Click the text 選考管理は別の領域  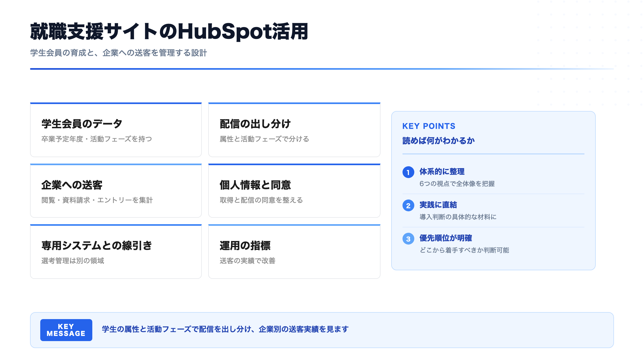[x=73, y=261]
